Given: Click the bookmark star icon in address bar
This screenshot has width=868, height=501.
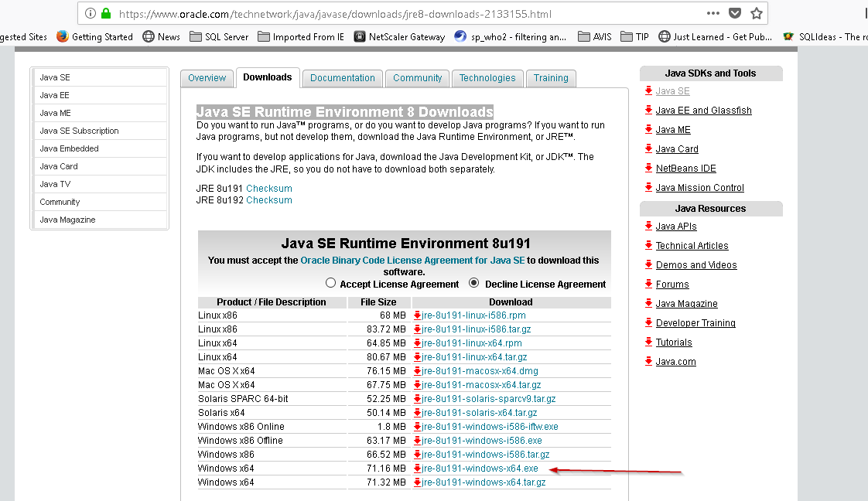Looking at the screenshot, I should point(757,14).
